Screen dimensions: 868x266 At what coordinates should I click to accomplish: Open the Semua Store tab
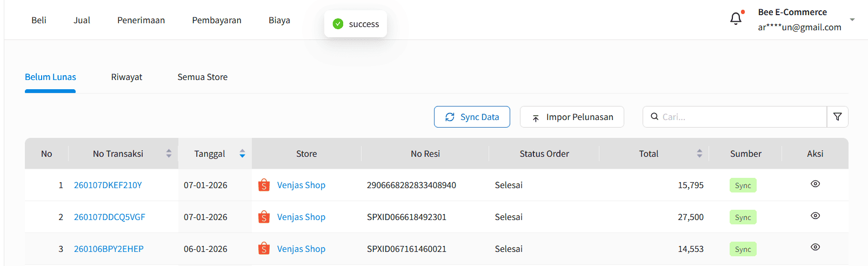(202, 77)
